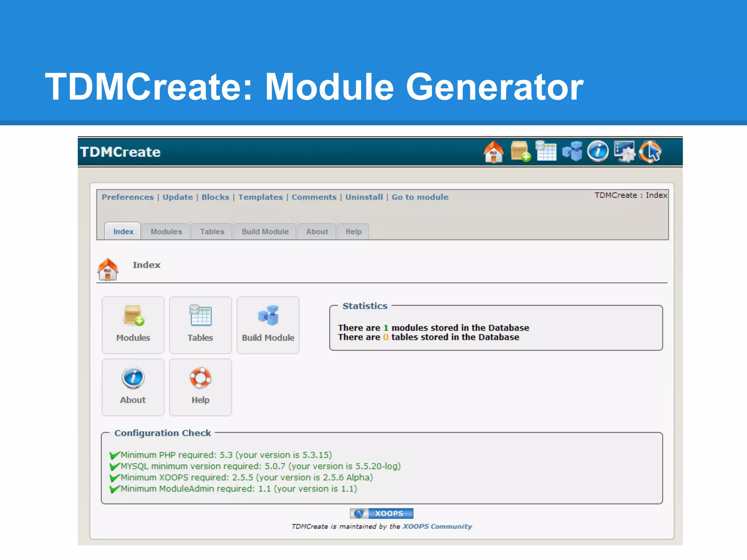Open the blue info icon in the header
Screen dimensions: 747x560
click(x=598, y=151)
